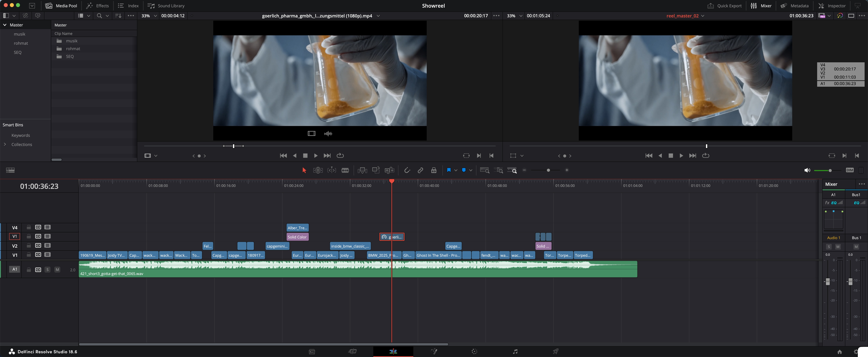Adjust monitor volume slider handle
The image size is (868, 357).
[830, 170]
